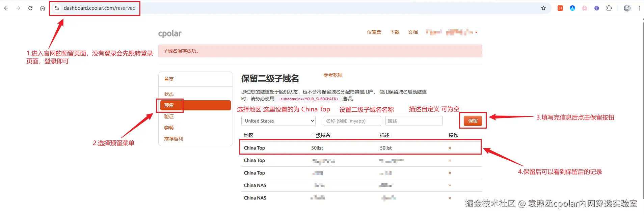
Task: Delete the 50list reserved subdomain row
Action: tap(450, 148)
